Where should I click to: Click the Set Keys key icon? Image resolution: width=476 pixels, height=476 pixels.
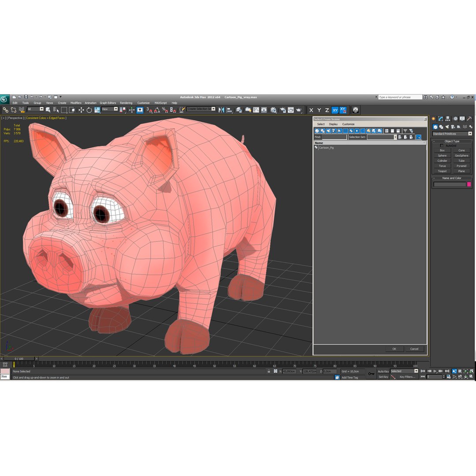[371, 374]
